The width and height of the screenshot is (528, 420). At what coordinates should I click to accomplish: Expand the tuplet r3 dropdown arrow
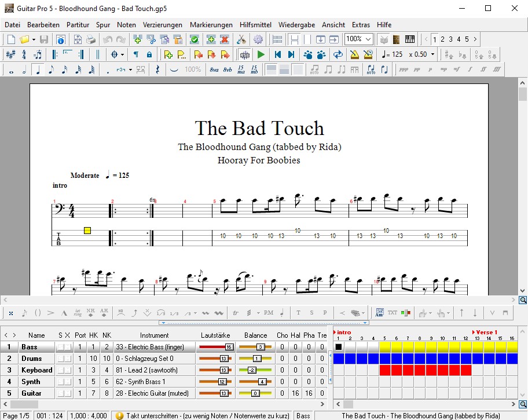click(130, 70)
